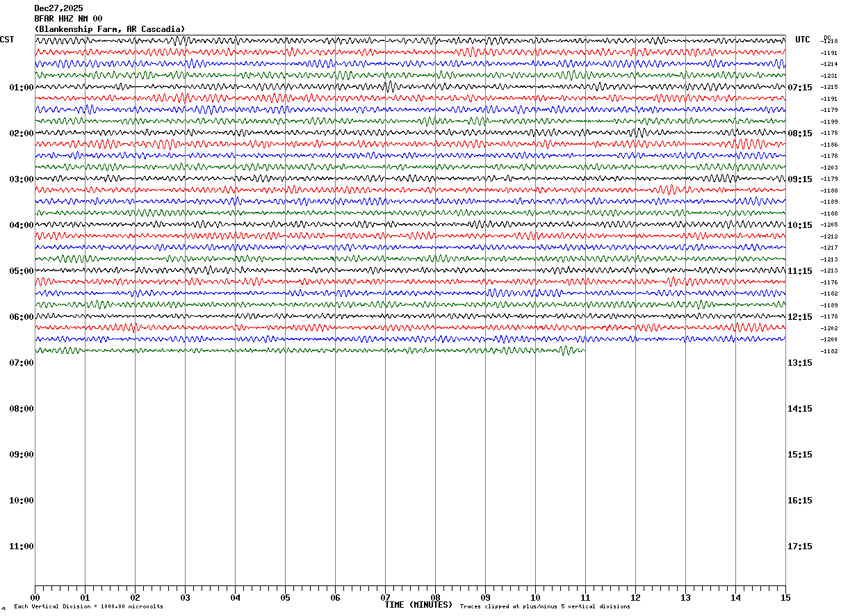841x616 pixels.
Task: Click the minute 01 axis label
Action: pos(85,597)
